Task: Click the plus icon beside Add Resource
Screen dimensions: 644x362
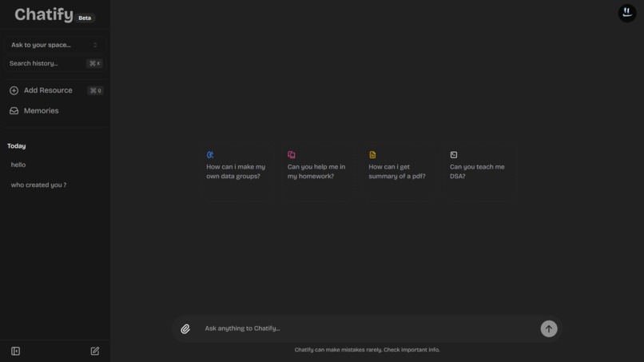Action: point(14,90)
